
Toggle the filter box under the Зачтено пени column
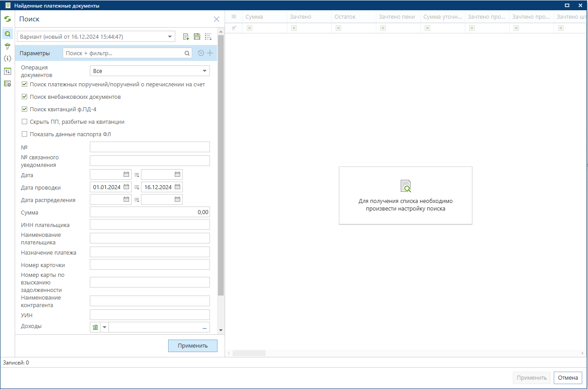pyautogui.click(x=383, y=28)
